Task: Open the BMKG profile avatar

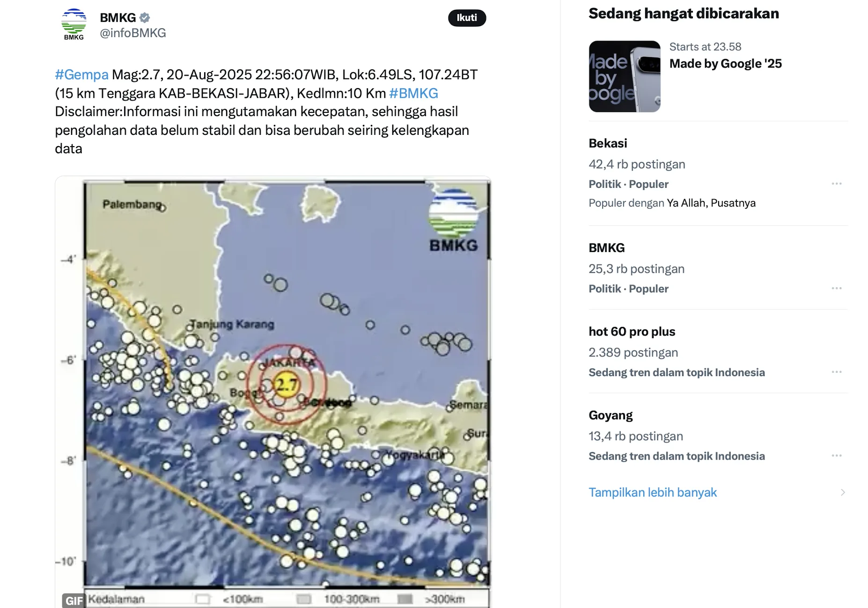Action: pyautogui.click(x=74, y=24)
